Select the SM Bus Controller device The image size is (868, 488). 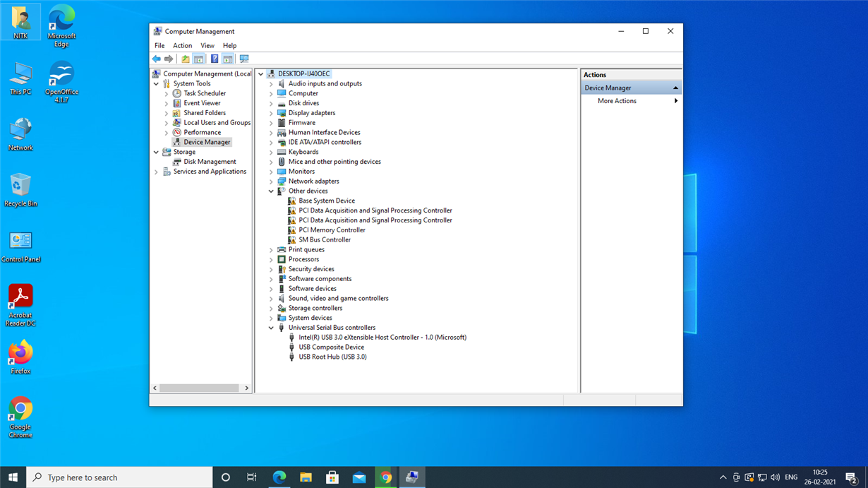pyautogui.click(x=325, y=240)
